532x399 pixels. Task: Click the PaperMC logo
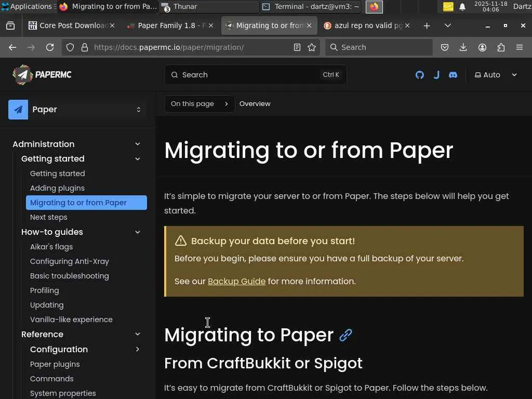coord(42,74)
